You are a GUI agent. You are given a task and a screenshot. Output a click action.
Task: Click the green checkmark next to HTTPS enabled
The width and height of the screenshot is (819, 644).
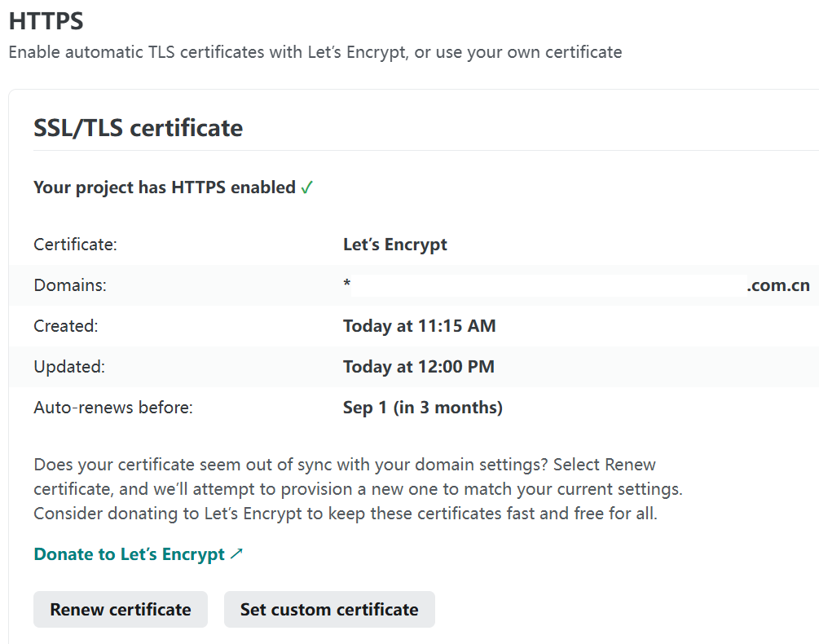[x=306, y=187]
